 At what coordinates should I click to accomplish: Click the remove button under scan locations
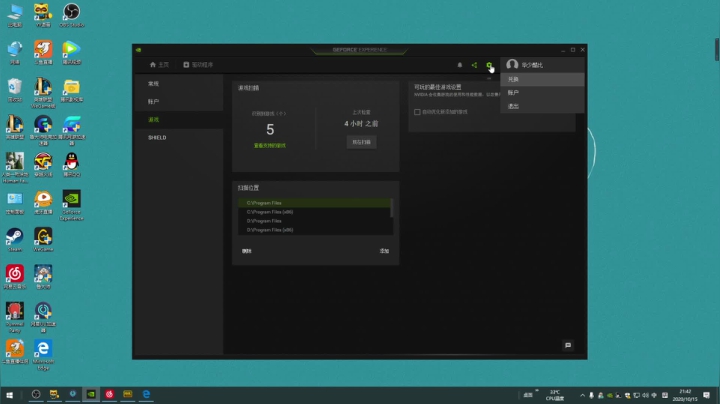[247, 251]
